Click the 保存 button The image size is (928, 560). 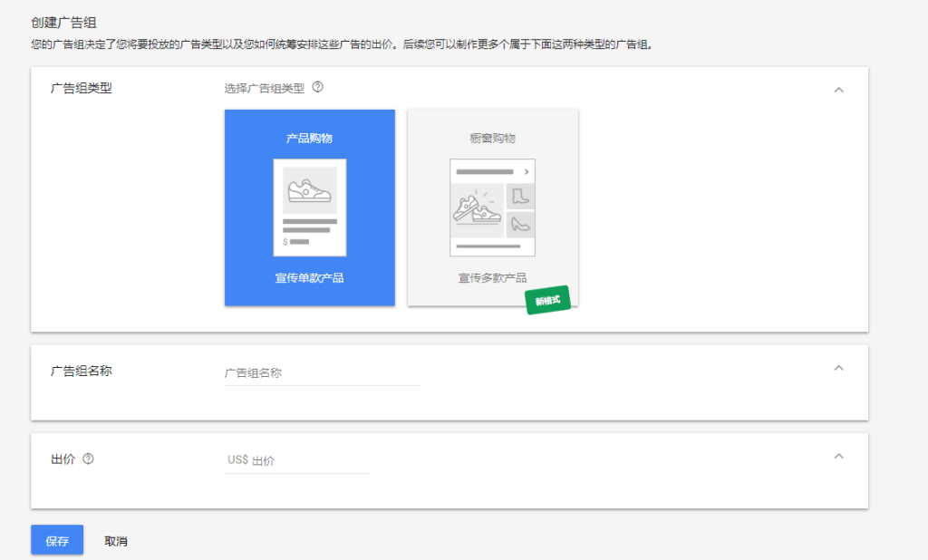56,539
